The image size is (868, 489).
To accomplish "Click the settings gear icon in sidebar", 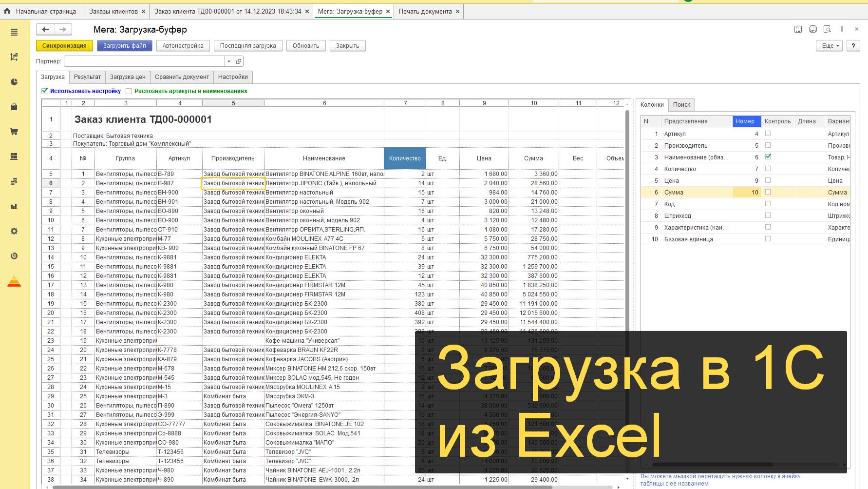I will [14, 231].
